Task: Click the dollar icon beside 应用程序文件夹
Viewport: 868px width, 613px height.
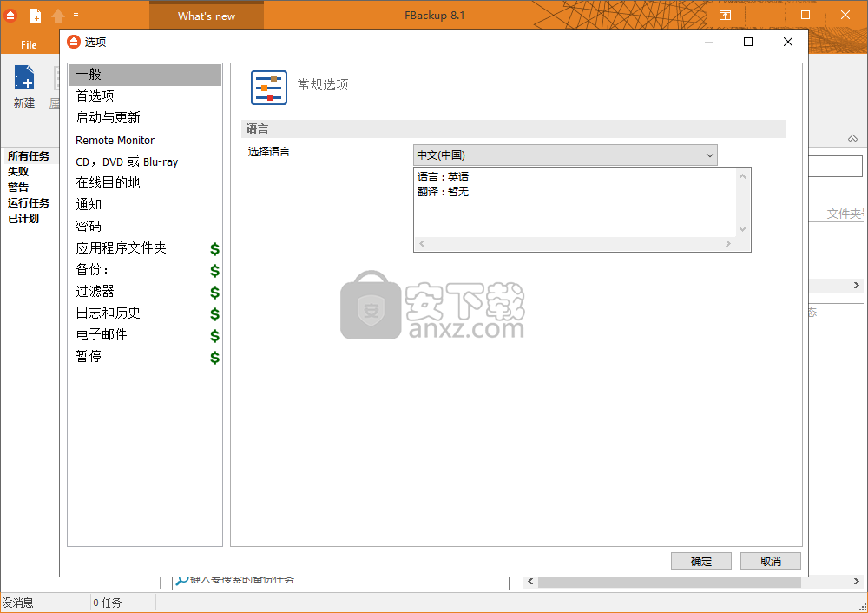Action: 214,249
